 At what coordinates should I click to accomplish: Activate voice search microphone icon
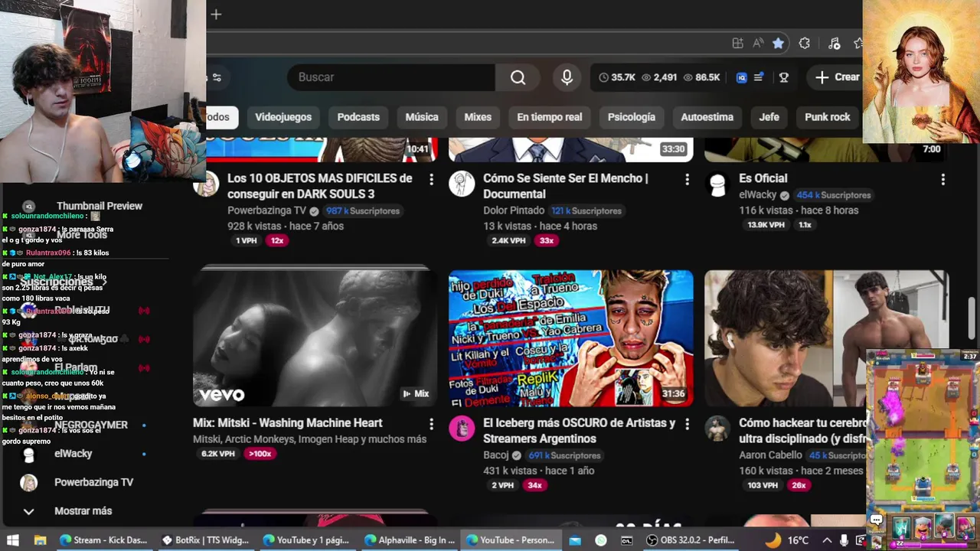click(x=567, y=77)
